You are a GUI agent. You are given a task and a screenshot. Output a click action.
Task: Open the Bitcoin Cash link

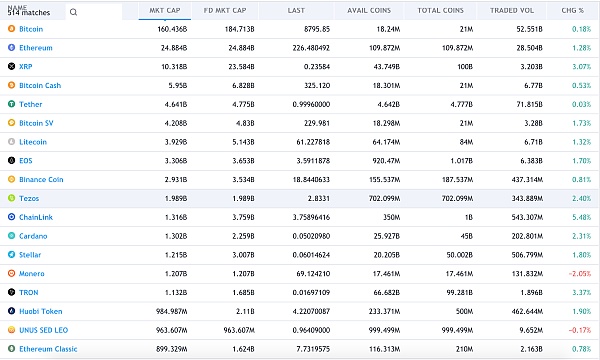click(x=40, y=85)
